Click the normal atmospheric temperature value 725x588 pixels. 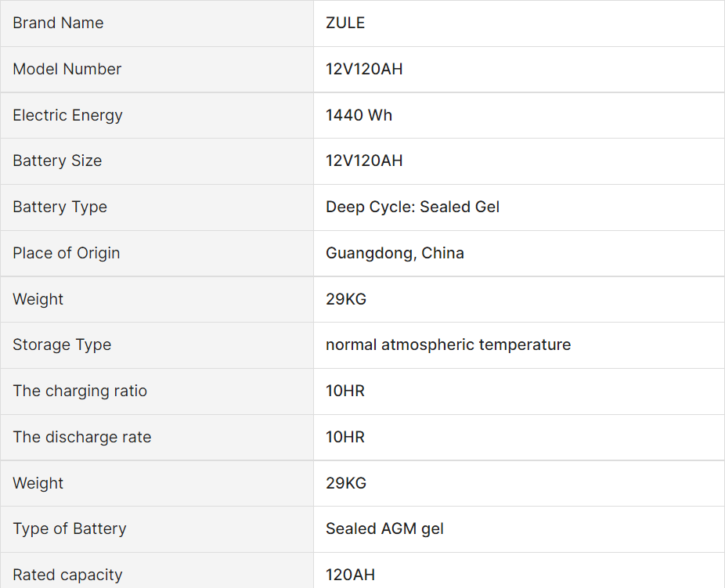tap(448, 345)
